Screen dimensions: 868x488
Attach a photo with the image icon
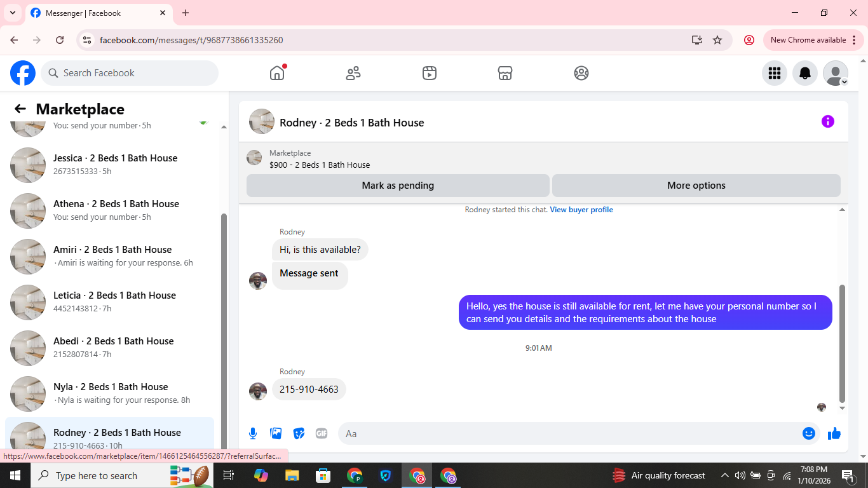click(276, 433)
